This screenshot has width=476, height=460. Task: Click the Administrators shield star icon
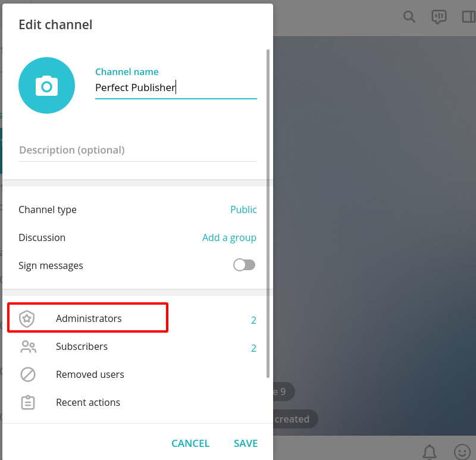coord(27,319)
